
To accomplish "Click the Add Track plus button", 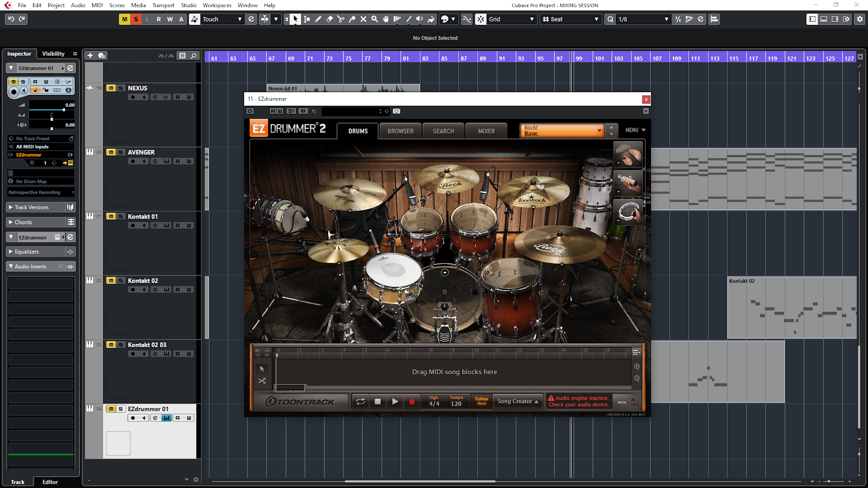I will [90, 55].
